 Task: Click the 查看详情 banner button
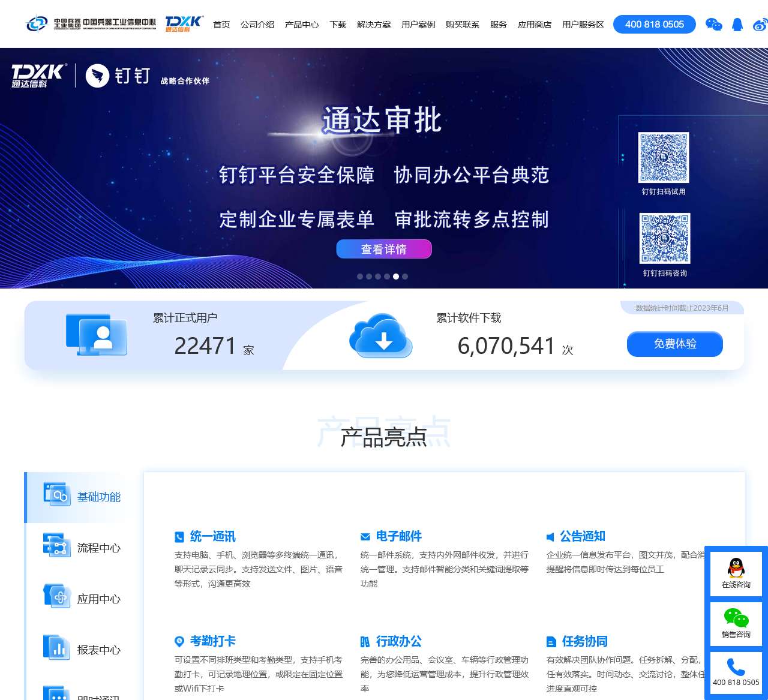coord(383,249)
